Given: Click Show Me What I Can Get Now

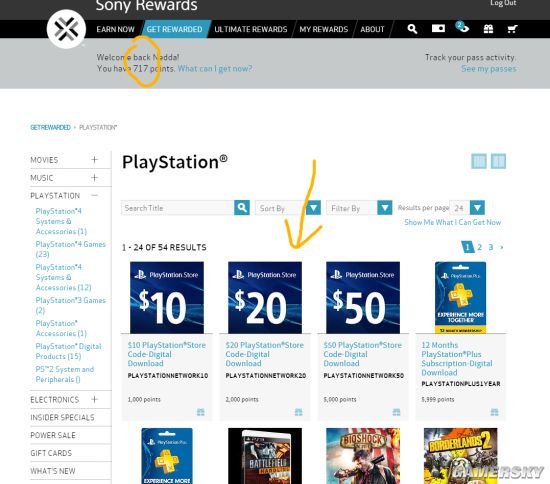Looking at the screenshot, I should pos(452,222).
